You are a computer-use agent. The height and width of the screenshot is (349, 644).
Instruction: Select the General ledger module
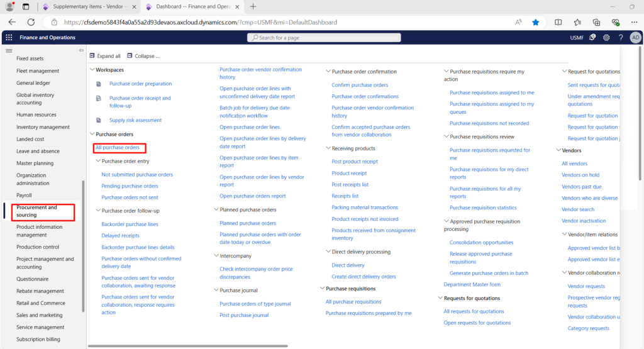click(x=33, y=83)
